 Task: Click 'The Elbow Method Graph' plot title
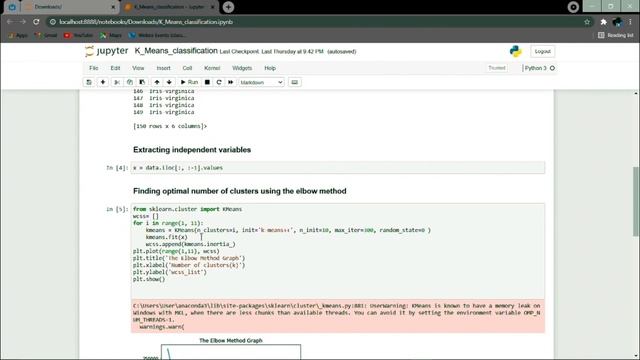coord(231,340)
